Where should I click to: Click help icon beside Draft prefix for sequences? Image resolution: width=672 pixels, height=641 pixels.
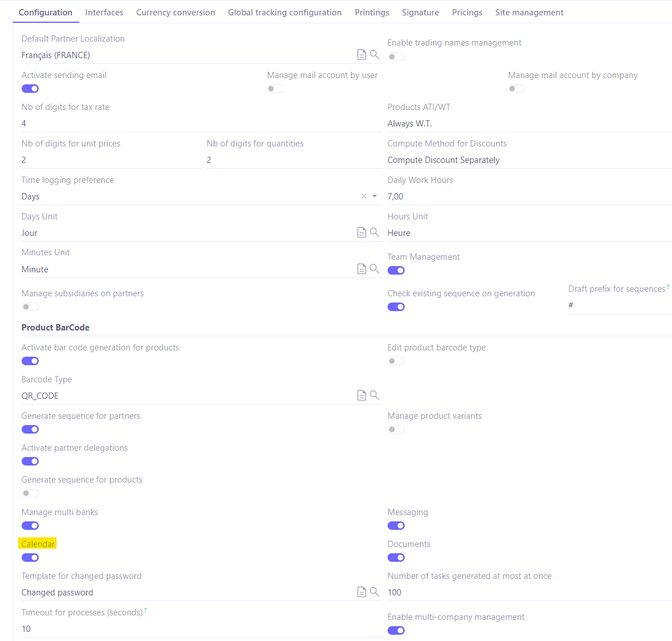(667, 285)
